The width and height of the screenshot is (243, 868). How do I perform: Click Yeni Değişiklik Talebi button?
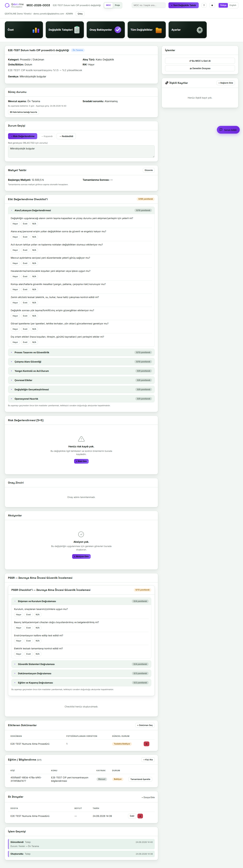pos(183,5)
